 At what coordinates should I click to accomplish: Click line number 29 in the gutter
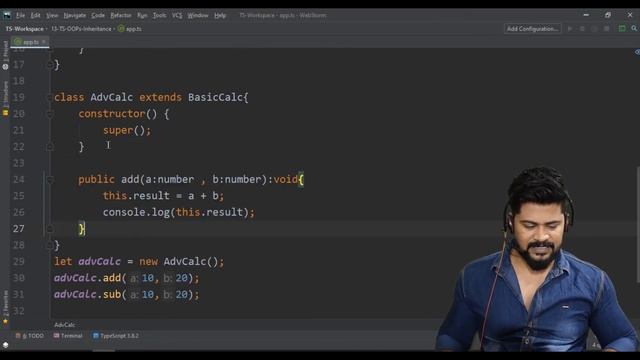pyautogui.click(x=19, y=262)
